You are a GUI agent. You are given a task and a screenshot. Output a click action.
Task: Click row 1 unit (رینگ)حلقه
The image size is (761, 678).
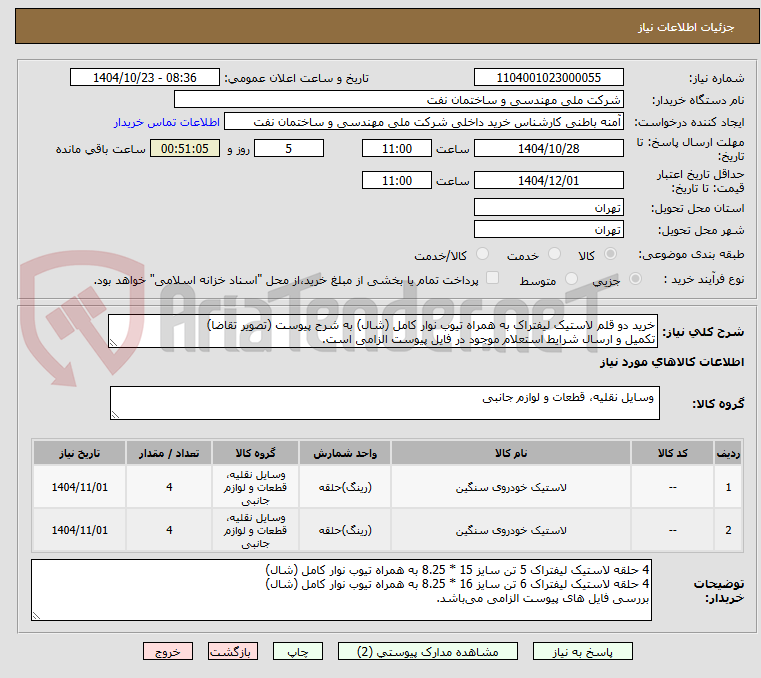click(x=345, y=487)
